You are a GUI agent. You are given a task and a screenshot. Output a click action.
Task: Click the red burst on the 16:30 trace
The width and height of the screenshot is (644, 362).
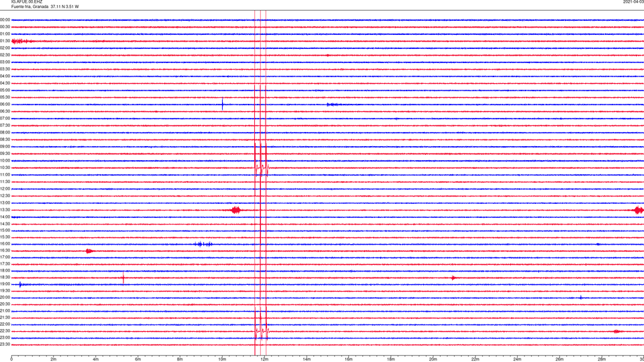[89, 251]
